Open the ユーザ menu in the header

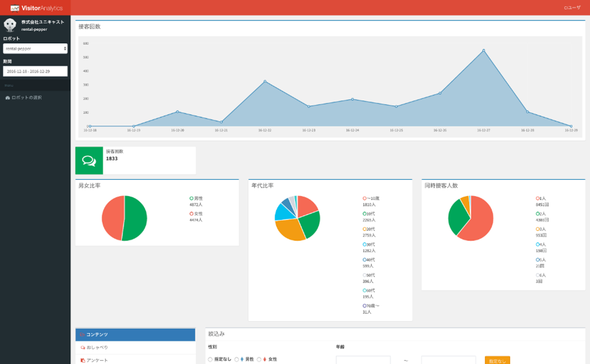point(572,8)
